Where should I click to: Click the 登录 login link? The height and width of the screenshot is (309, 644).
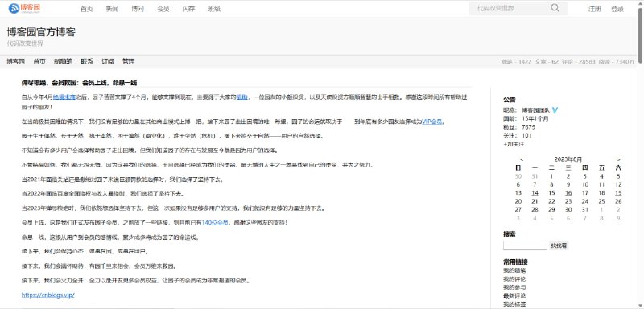click(617, 9)
